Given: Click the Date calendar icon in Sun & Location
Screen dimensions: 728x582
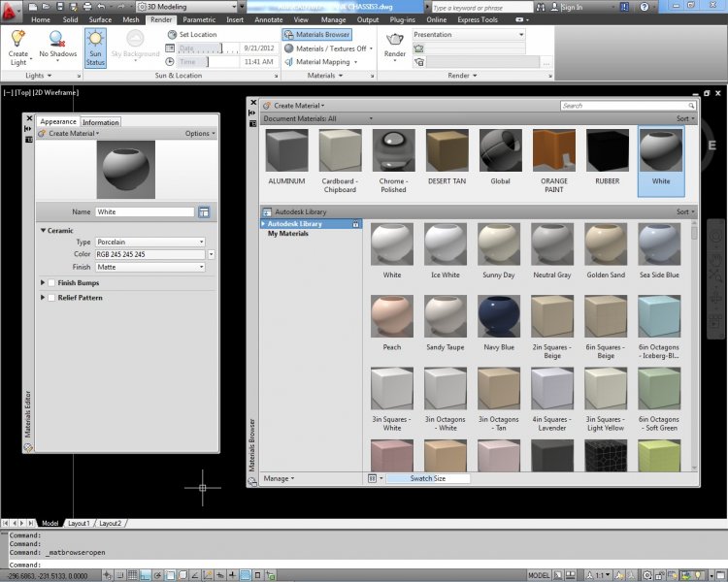Looking at the screenshot, I should coord(170,48).
